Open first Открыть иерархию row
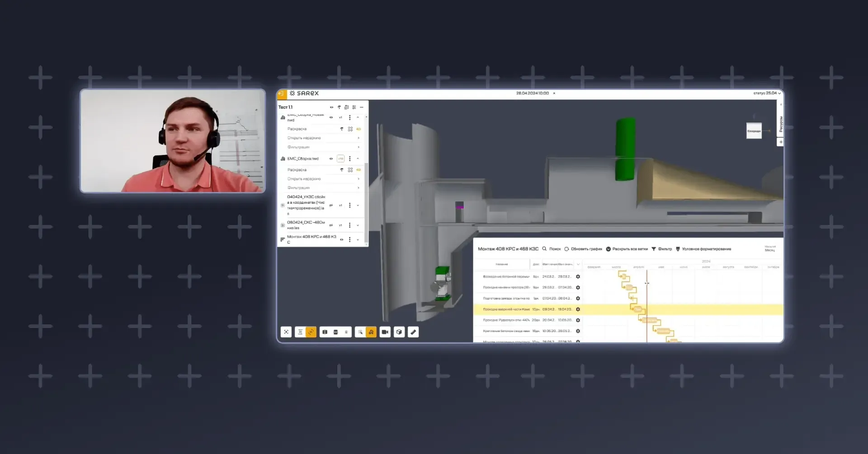 [323, 138]
